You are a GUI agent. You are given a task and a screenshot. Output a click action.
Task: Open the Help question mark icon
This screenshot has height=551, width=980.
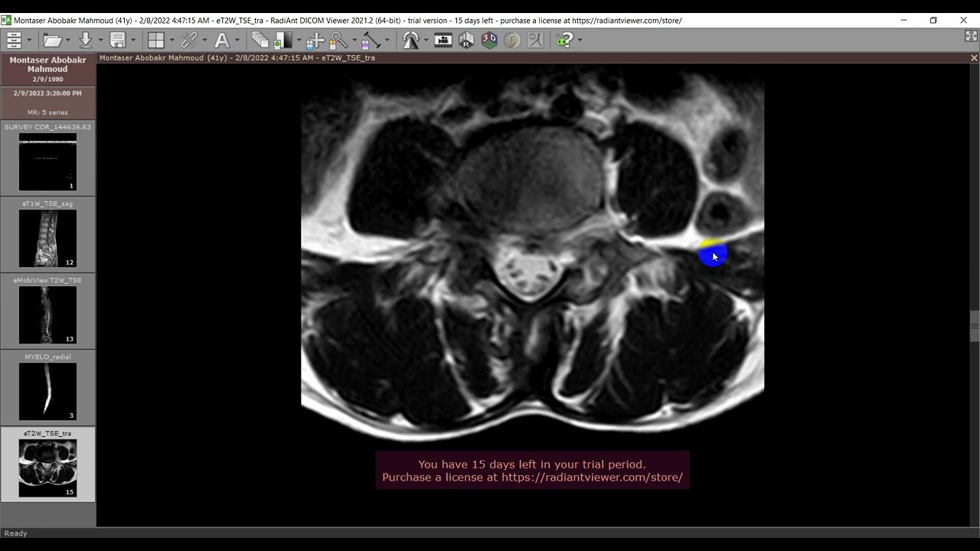(565, 40)
